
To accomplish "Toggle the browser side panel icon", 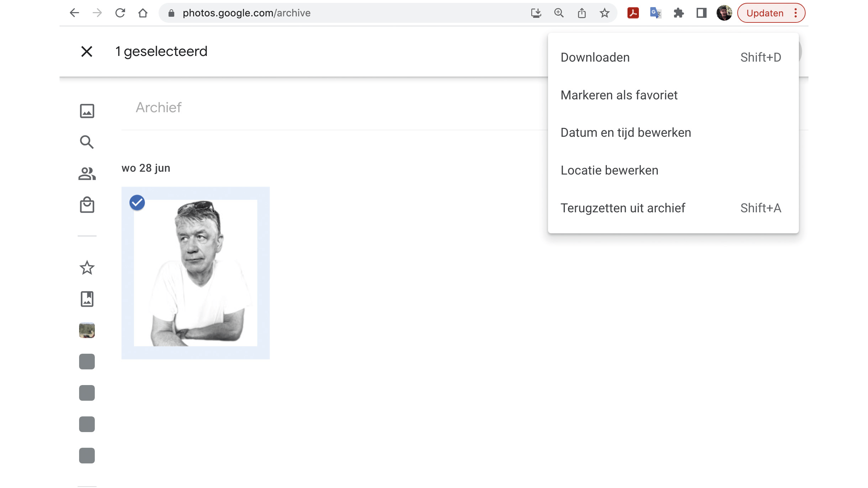I will point(701,13).
